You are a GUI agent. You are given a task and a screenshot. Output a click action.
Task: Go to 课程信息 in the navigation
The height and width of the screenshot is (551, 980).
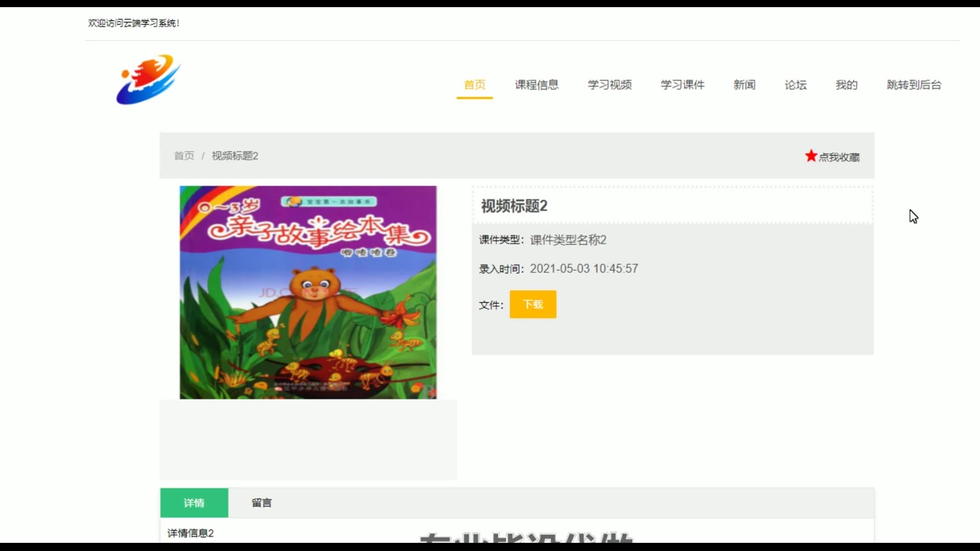(536, 85)
